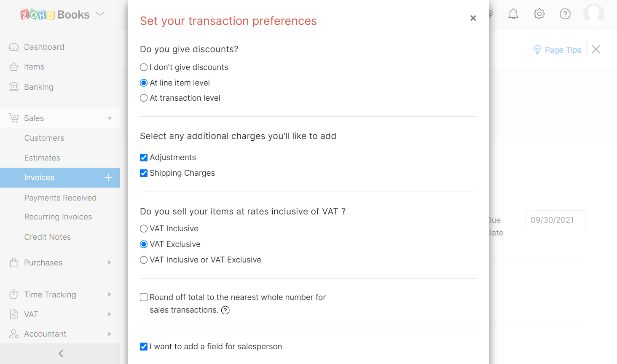The image size is (617, 364).
Task: Go to Payments Received
Action: [60, 198]
